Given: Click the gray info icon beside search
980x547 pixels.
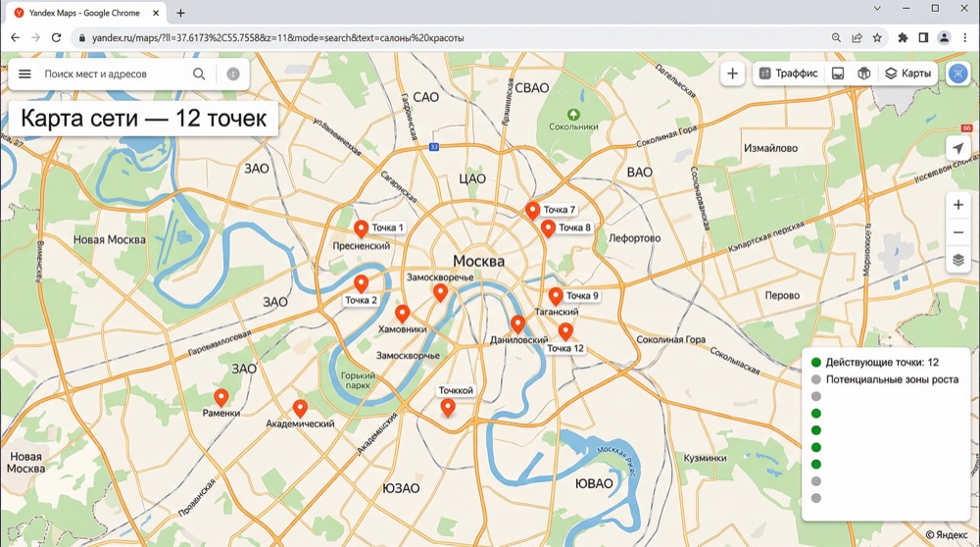Looking at the screenshot, I should pyautogui.click(x=233, y=75).
